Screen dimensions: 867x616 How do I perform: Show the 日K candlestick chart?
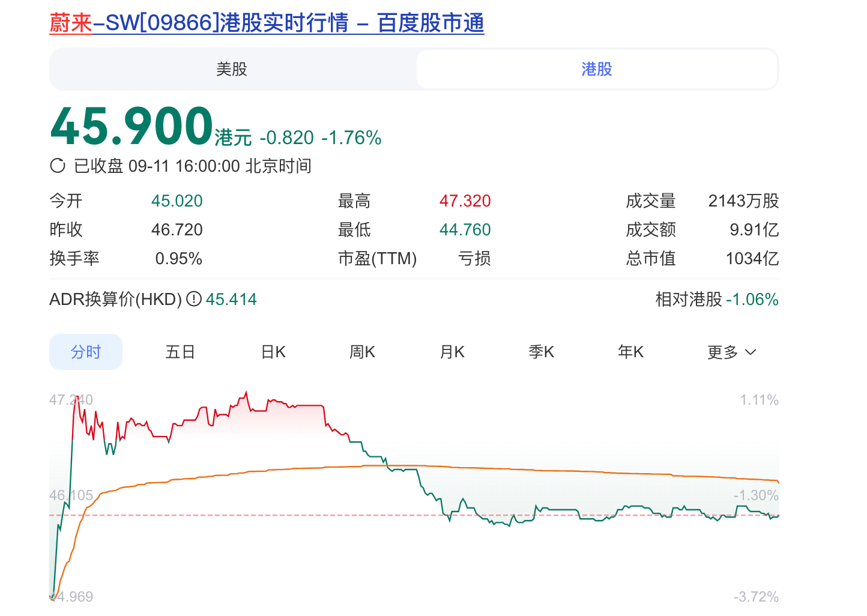(273, 352)
